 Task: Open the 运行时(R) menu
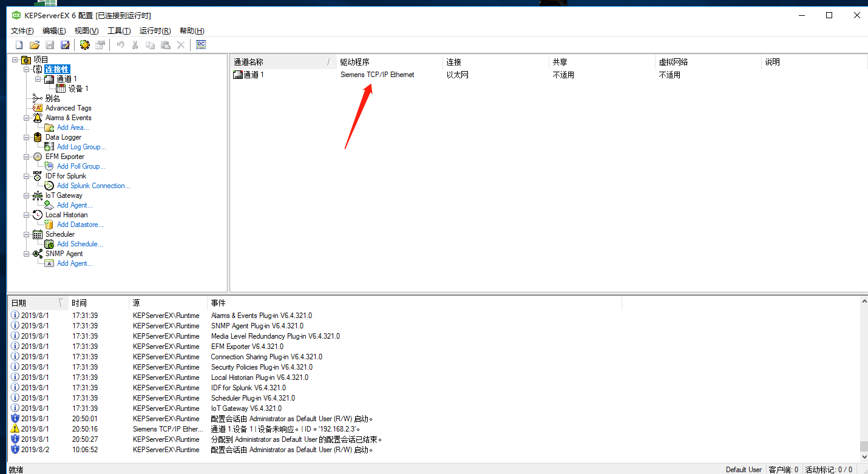coord(155,30)
